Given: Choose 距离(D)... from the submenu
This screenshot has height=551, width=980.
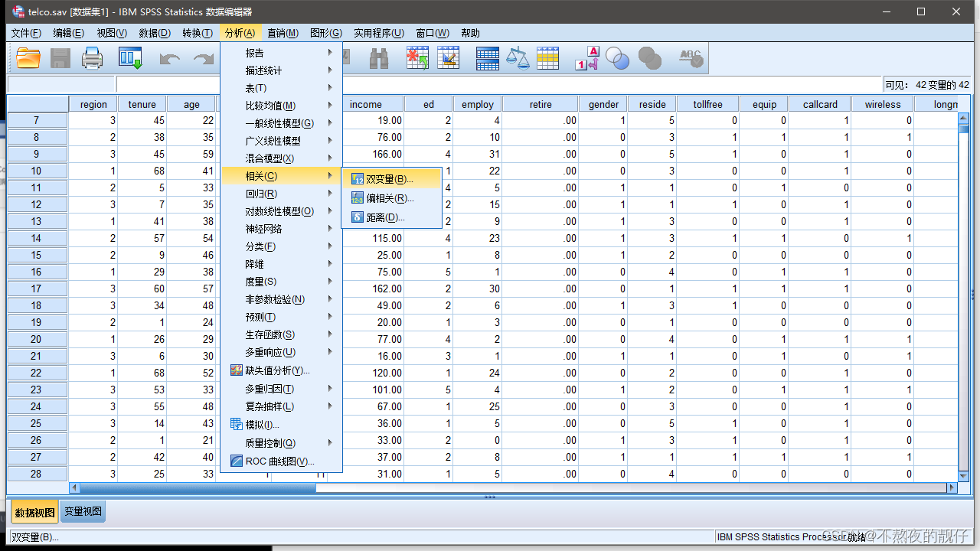Looking at the screenshot, I should coord(392,217).
